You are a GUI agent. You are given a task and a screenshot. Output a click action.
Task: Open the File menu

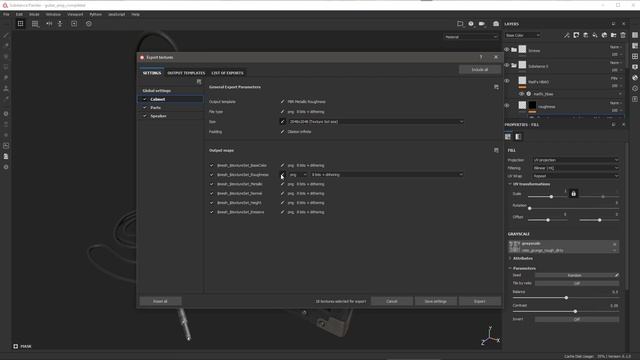click(x=6, y=14)
